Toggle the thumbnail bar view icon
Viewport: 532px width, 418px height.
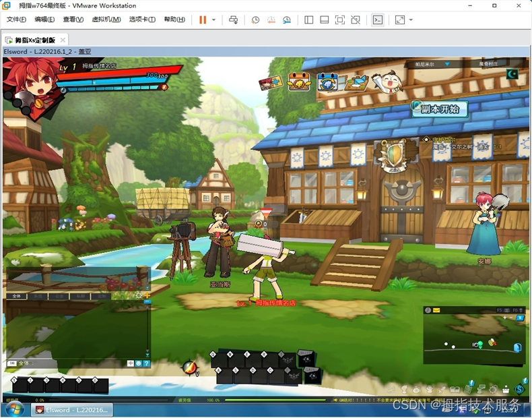(x=325, y=20)
